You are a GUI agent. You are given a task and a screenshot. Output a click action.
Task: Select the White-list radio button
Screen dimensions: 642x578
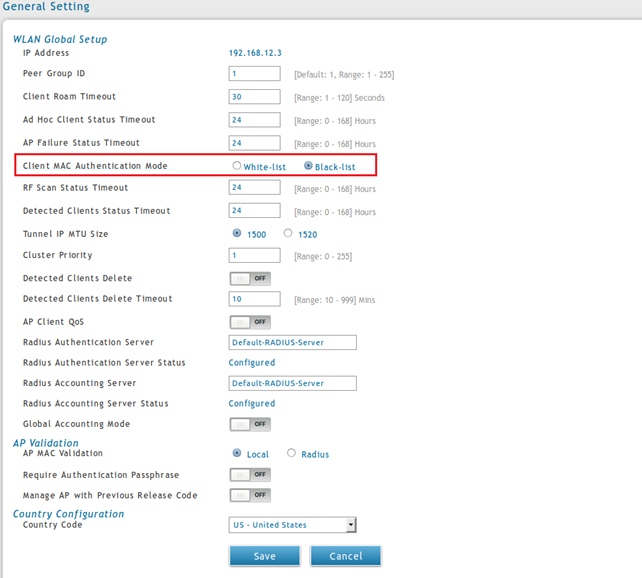(x=237, y=166)
